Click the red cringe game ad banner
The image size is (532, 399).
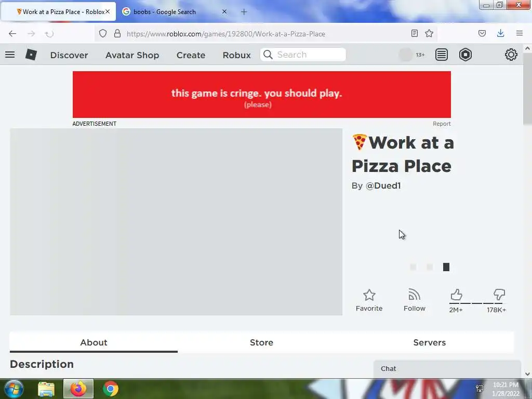262,95
